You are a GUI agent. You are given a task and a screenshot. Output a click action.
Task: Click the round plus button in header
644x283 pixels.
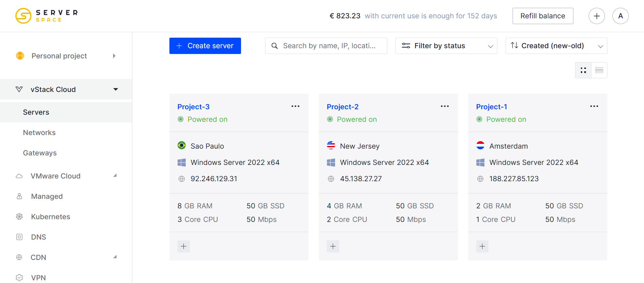coord(596,16)
